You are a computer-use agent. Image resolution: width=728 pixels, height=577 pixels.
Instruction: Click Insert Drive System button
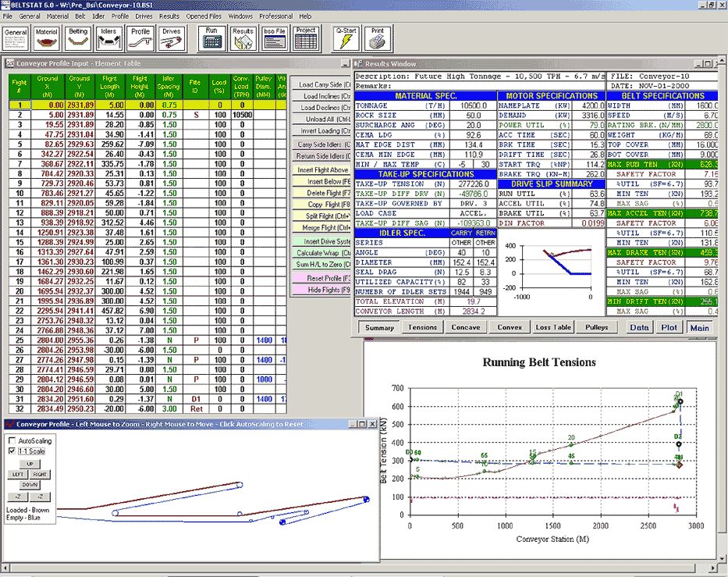321,241
